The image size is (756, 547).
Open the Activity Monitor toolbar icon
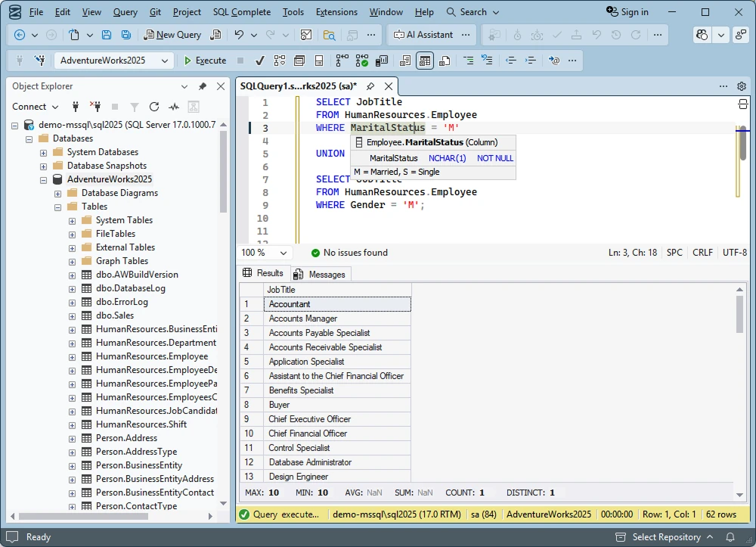click(305, 35)
